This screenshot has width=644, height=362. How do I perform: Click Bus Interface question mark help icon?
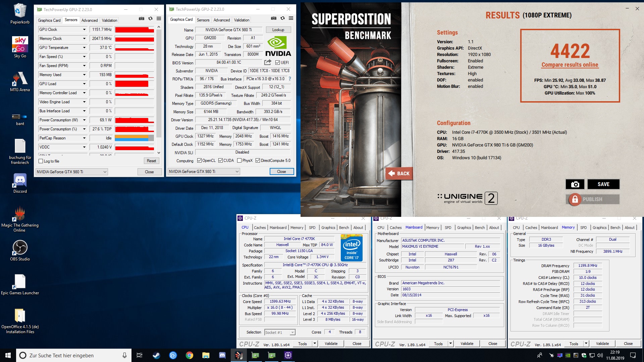pyautogui.click(x=290, y=79)
